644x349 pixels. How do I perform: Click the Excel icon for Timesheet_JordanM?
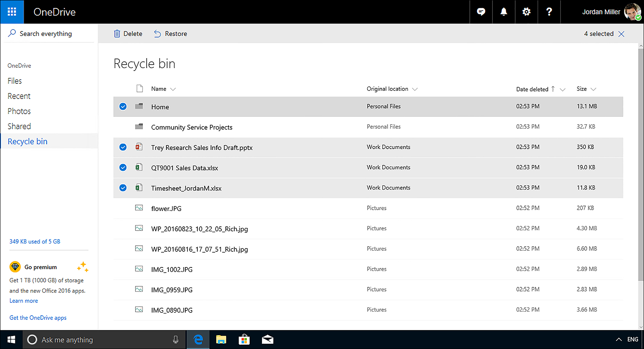139,188
